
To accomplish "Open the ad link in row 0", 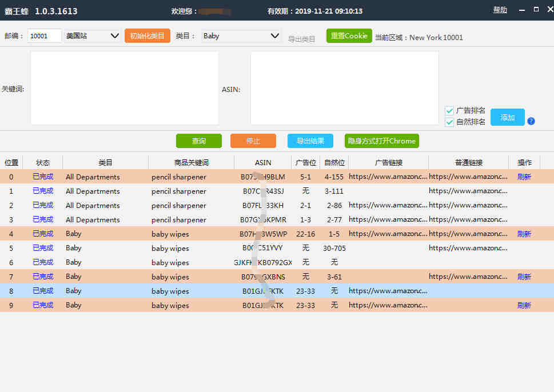I will [x=388, y=177].
